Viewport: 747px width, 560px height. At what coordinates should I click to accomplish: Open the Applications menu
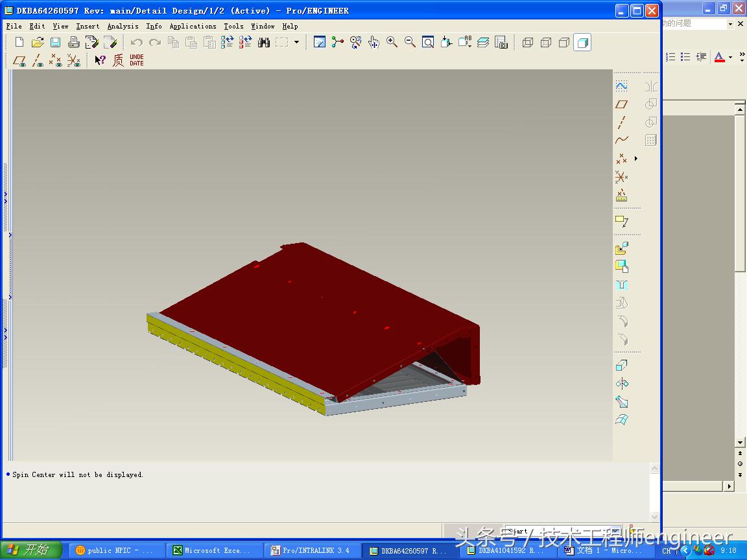tap(193, 26)
